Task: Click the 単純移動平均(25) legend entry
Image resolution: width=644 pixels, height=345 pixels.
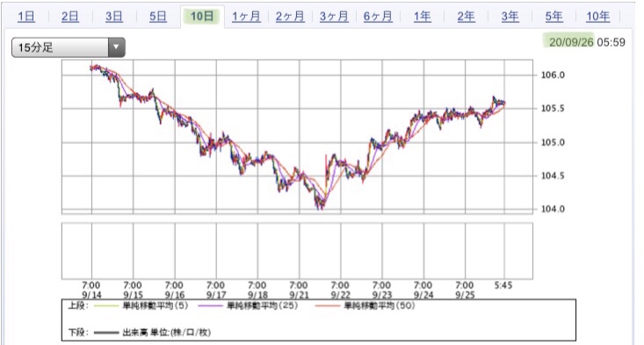Action: point(262,305)
